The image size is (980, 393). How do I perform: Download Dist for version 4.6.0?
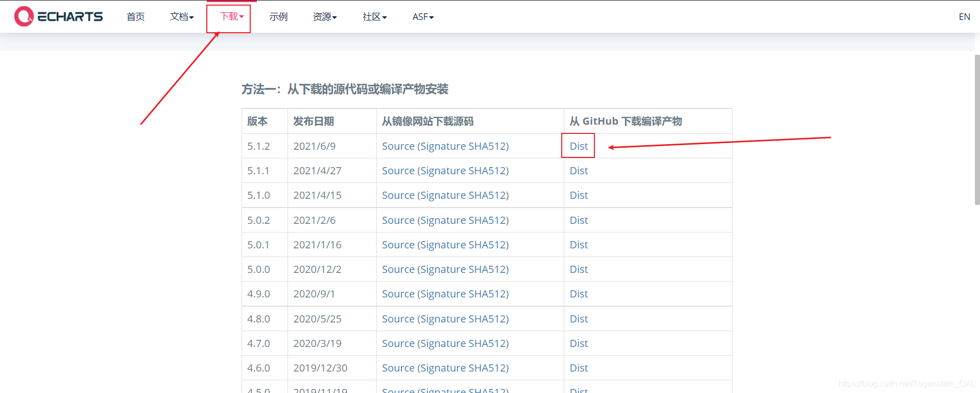tap(579, 368)
